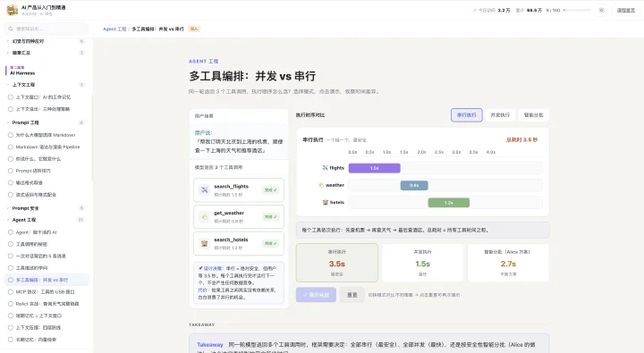Toggle light/dark theme with the sun icon
This screenshot has height=353, width=644.
coord(601,10)
